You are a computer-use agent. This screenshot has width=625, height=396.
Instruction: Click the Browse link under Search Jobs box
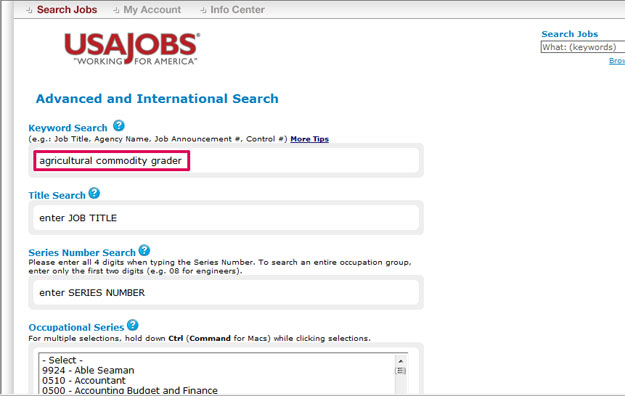pos(617,61)
